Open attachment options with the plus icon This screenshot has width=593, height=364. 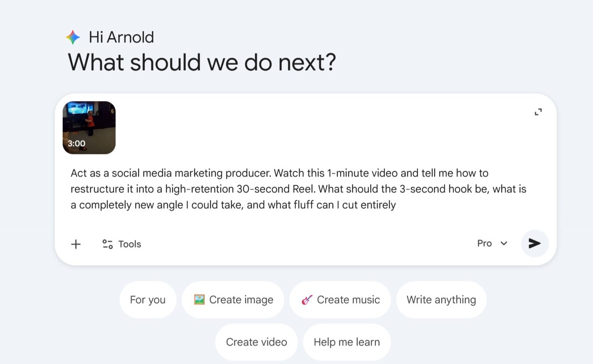pos(76,244)
